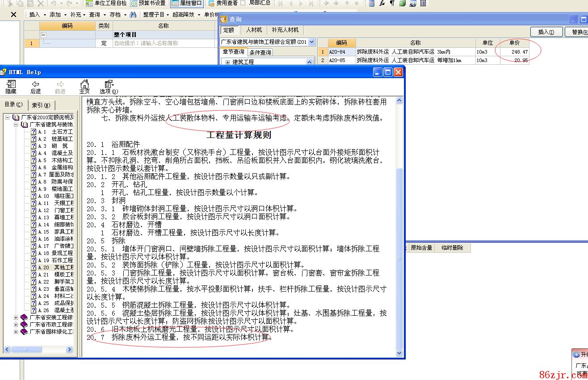Open the 费用查看 cost view

pyautogui.click(x=223, y=3)
